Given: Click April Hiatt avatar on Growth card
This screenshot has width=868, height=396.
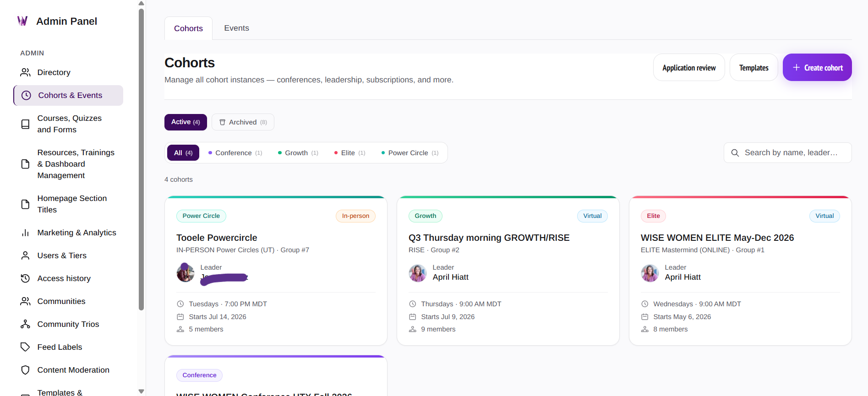Looking at the screenshot, I should [418, 273].
